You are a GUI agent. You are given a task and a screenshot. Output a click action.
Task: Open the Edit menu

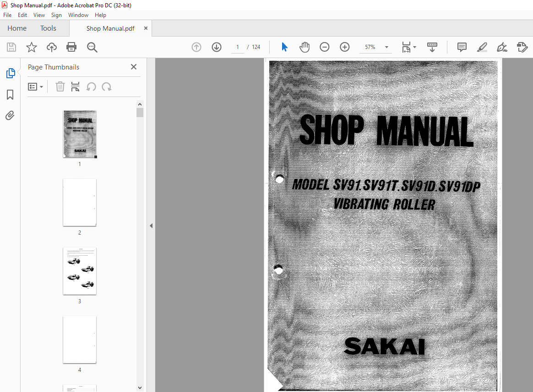[22, 15]
